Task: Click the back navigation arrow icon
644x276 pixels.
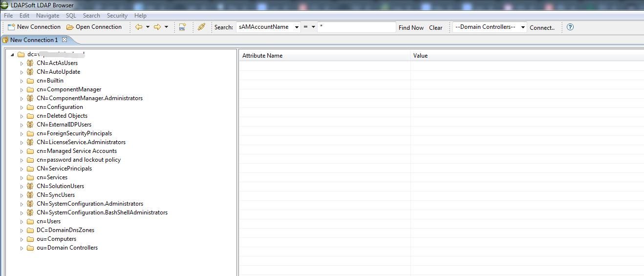Action: (x=139, y=27)
